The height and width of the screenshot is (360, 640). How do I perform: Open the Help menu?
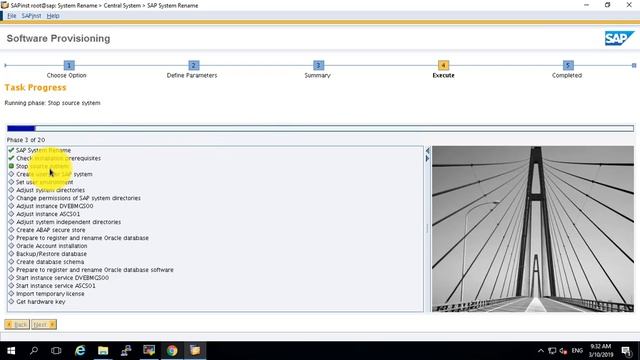[x=53, y=16]
